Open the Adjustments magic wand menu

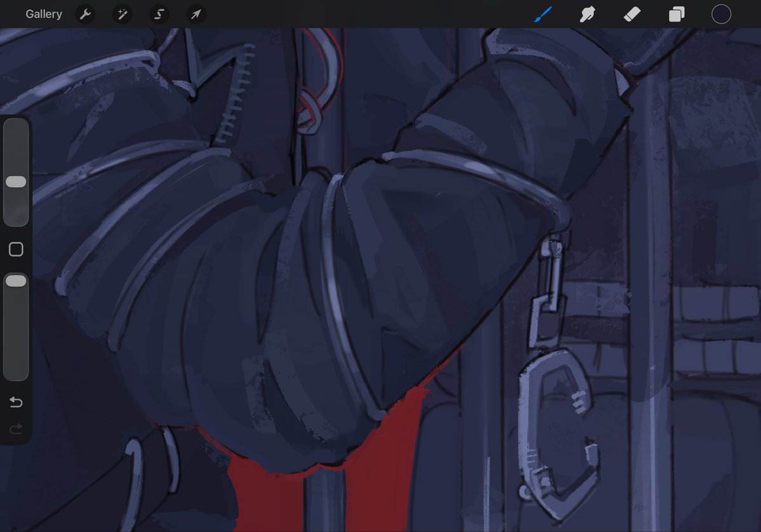tap(122, 14)
